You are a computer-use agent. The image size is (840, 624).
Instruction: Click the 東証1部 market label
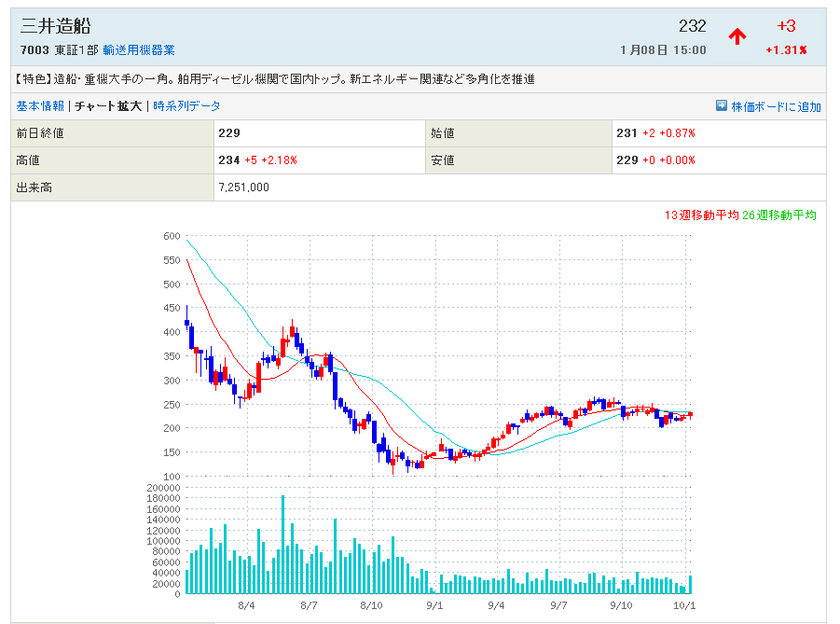[76, 49]
